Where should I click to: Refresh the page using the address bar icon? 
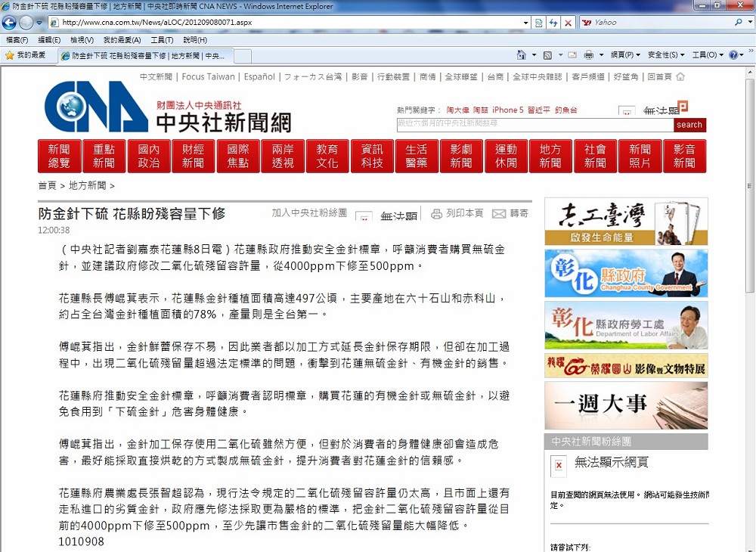click(x=553, y=23)
